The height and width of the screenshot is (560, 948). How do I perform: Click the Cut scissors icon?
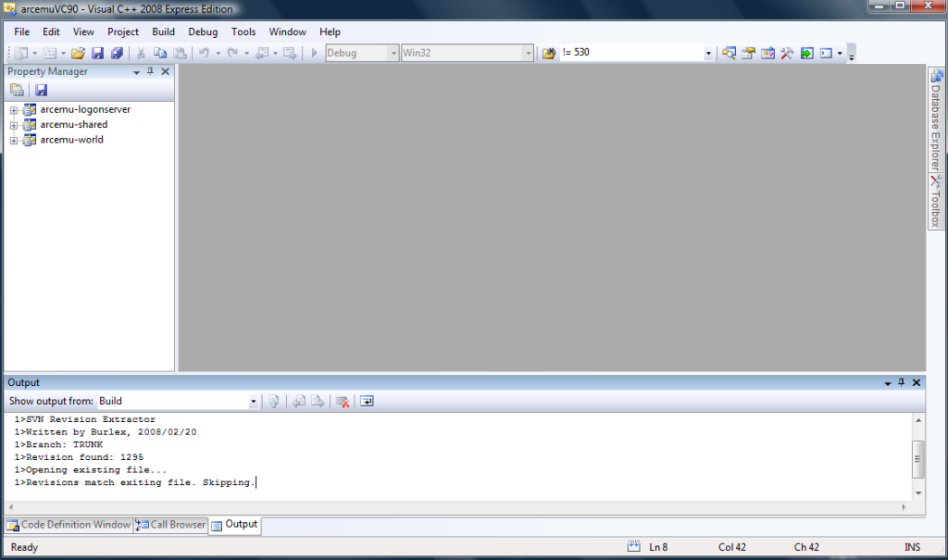click(x=141, y=53)
